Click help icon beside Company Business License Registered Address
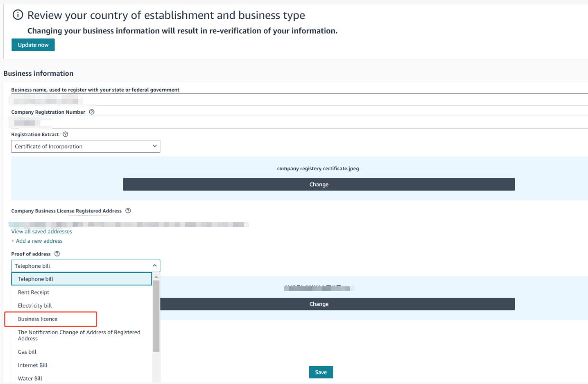588x384 pixels. (x=128, y=211)
